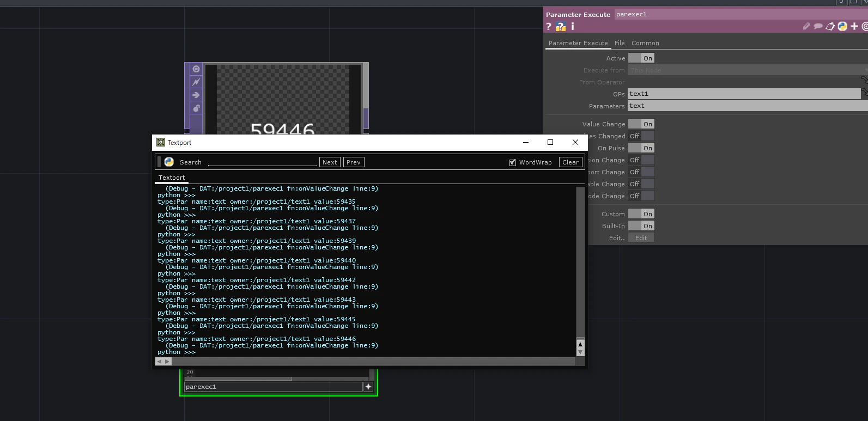This screenshot has height=421, width=868.
Task: Show operator info 'i' icon
Action: coord(572,26)
